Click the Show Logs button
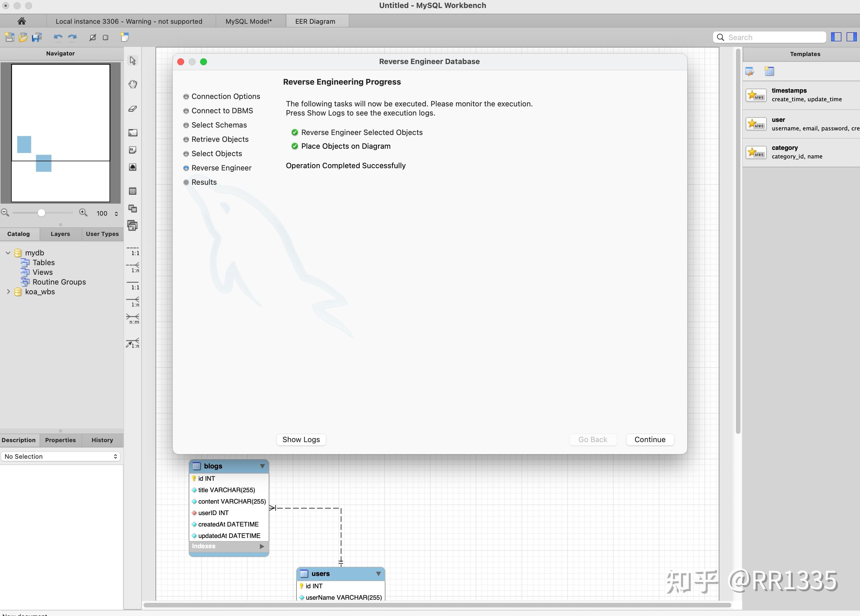Viewport: 860px width, 616px height. (x=301, y=439)
